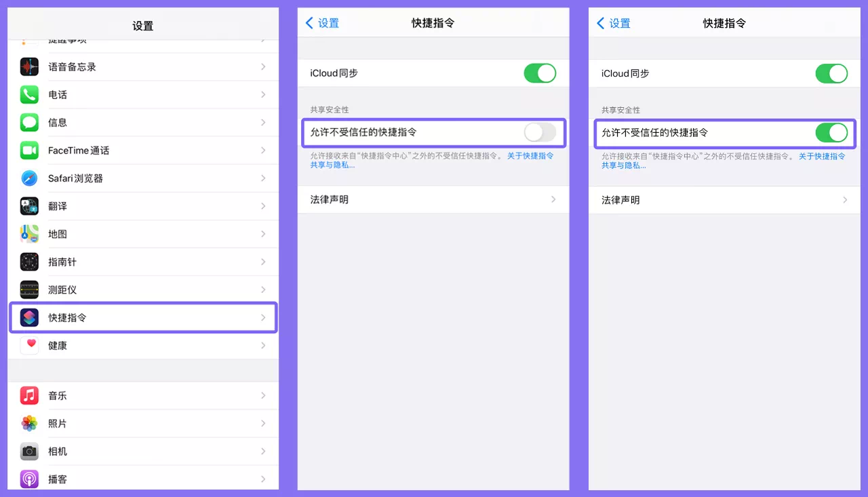The image size is (868, 497).
Task: Enable 允许不受信任的快捷指令 switch in middle screen
Action: [x=540, y=132]
